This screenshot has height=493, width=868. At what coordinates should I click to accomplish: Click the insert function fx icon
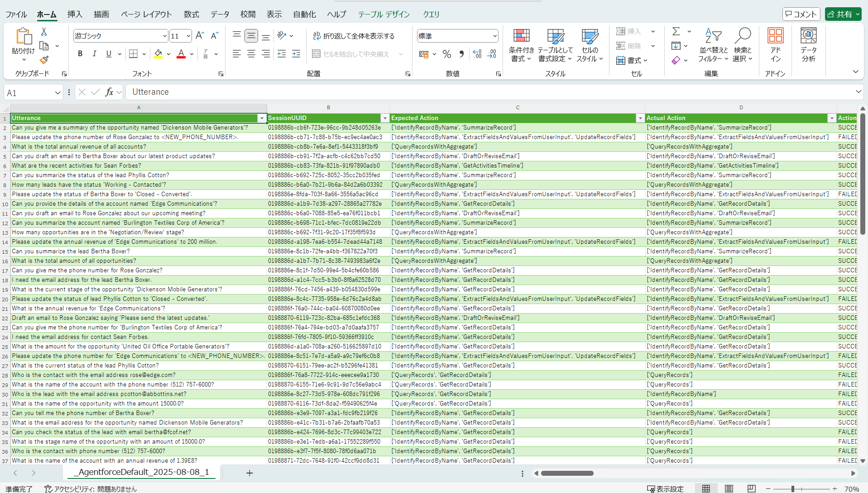click(109, 92)
